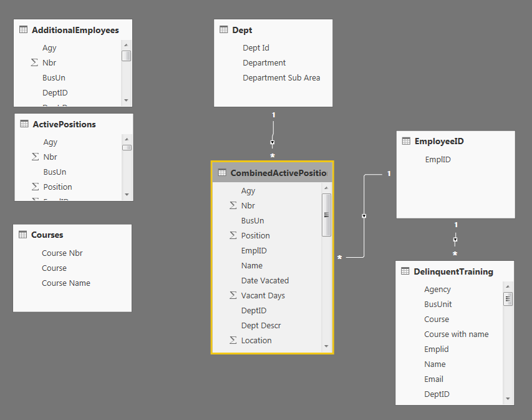This screenshot has width=532, height=420.
Task: Select Dept Id field in Dept
Action: (256, 48)
